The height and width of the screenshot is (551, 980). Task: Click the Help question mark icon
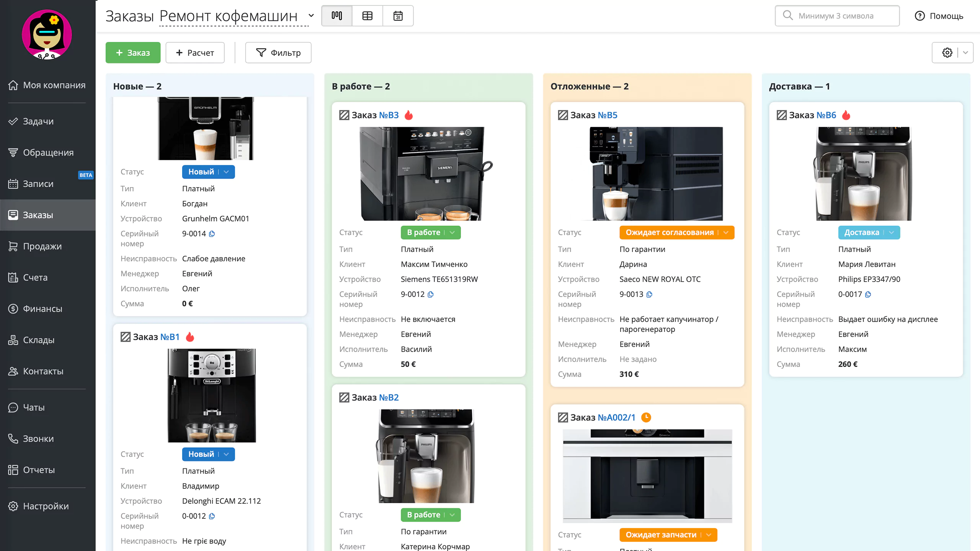click(920, 16)
